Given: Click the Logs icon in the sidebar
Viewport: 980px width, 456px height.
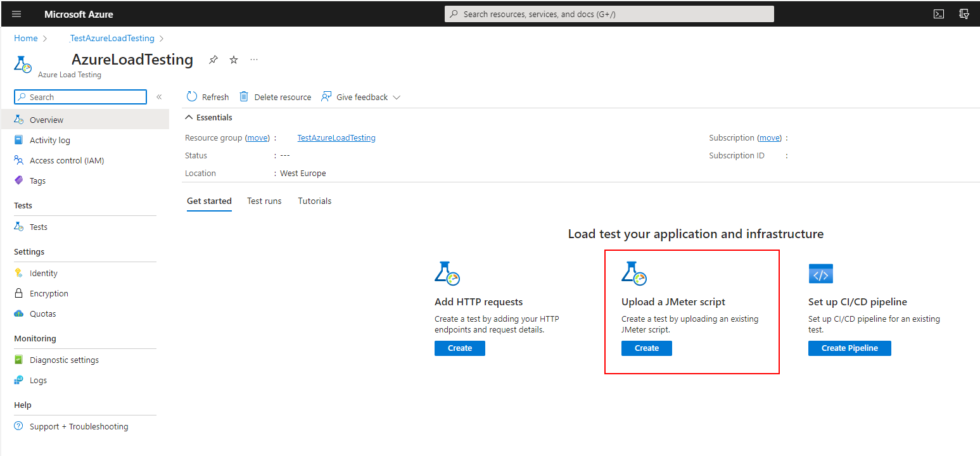Looking at the screenshot, I should 19,380.
